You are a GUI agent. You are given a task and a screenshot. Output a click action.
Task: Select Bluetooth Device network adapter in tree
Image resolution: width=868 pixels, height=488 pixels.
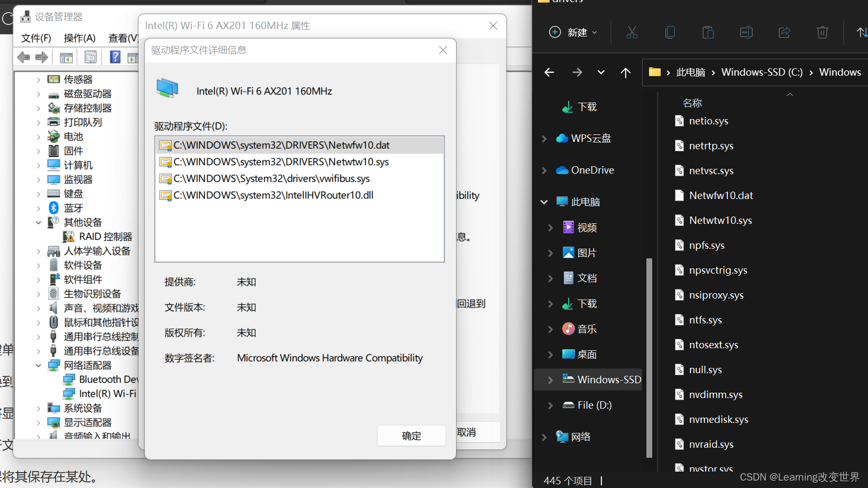click(101, 379)
